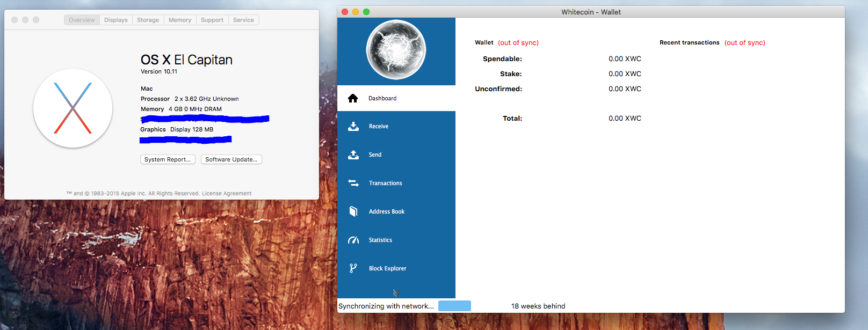Minimize the Whitecoin Wallet window
Viewport: 868px width, 330px height.
point(356,12)
